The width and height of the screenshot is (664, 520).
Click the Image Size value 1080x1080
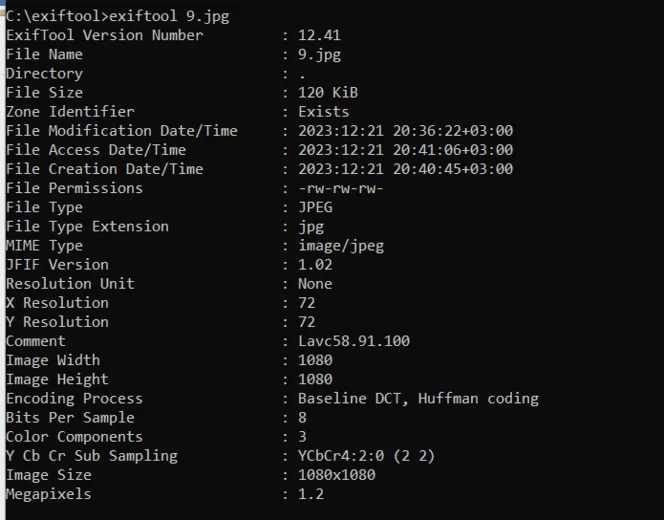coord(337,475)
